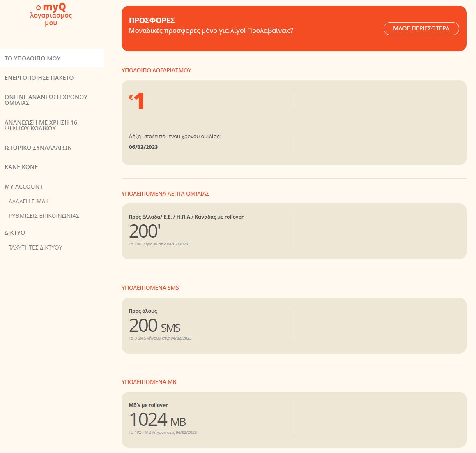Click the 200' remaining minutes value
This screenshot has width=476, height=453.
point(144,231)
